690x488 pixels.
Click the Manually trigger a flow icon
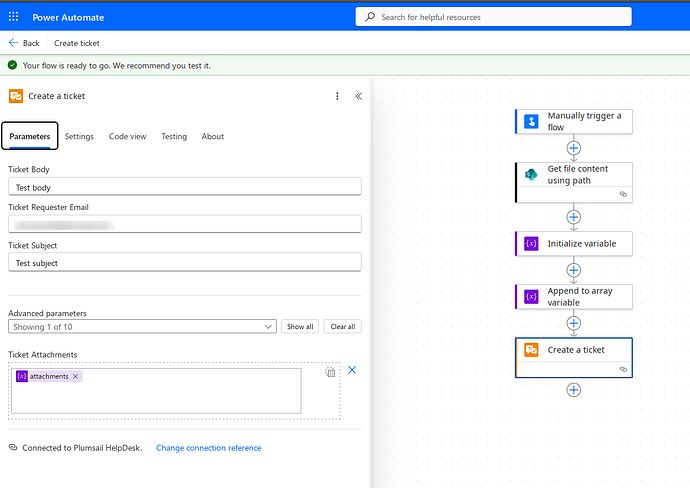[530, 121]
